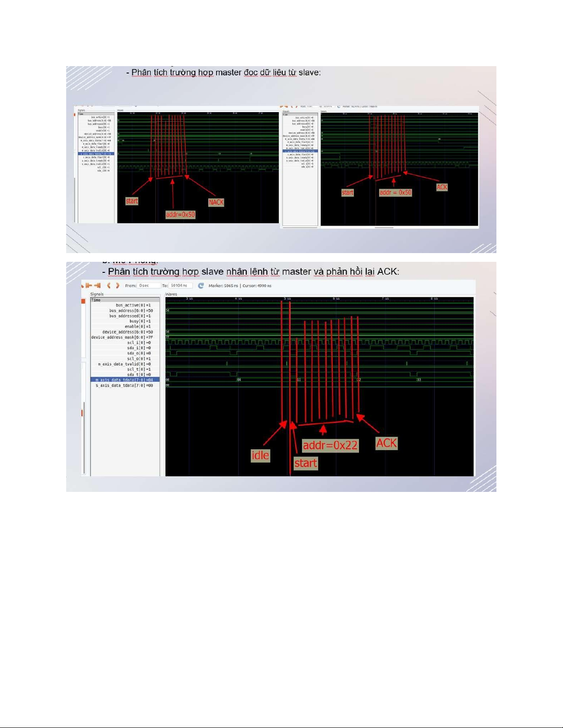Shift the view right with the chevron
The height and width of the screenshot is (728, 563).
coord(118,286)
